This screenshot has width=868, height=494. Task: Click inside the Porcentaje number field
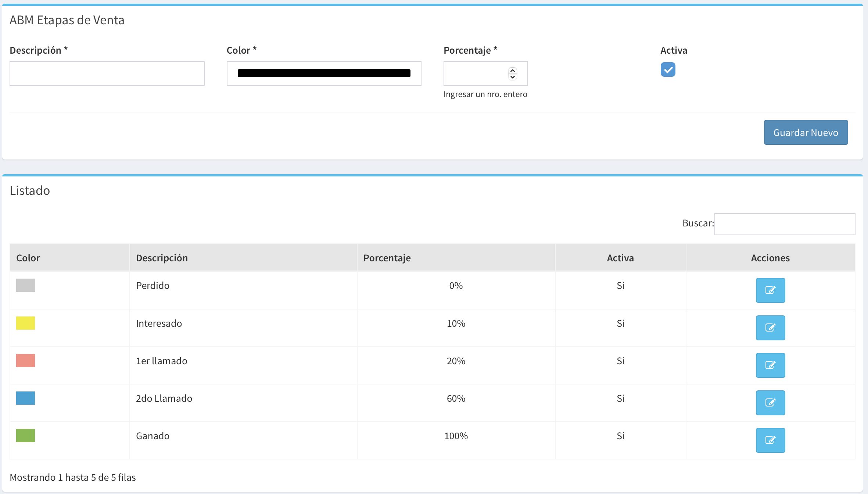point(475,74)
